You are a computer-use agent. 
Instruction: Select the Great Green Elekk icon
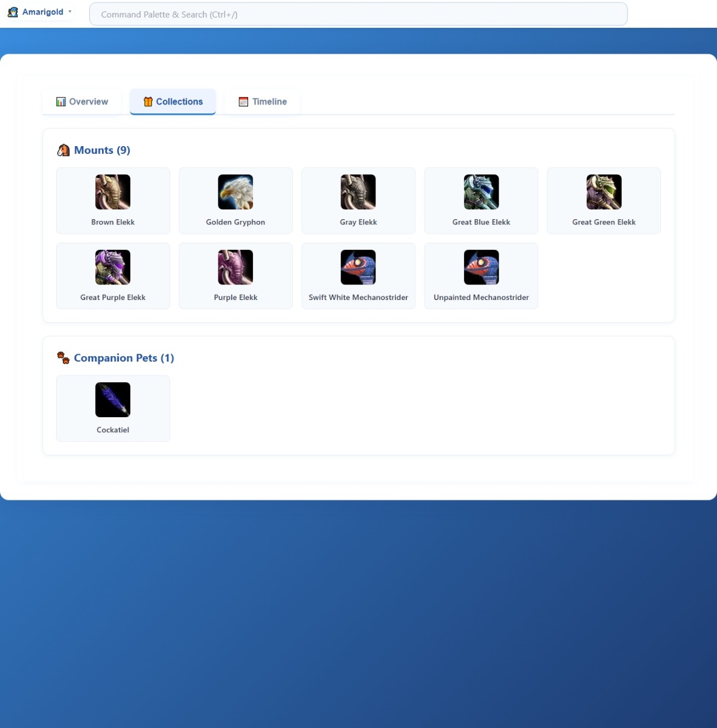604,192
